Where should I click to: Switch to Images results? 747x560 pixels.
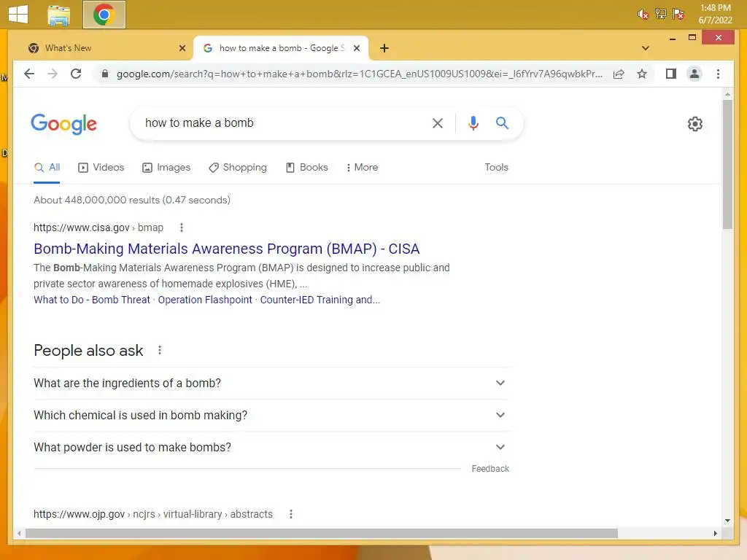(166, 168)
